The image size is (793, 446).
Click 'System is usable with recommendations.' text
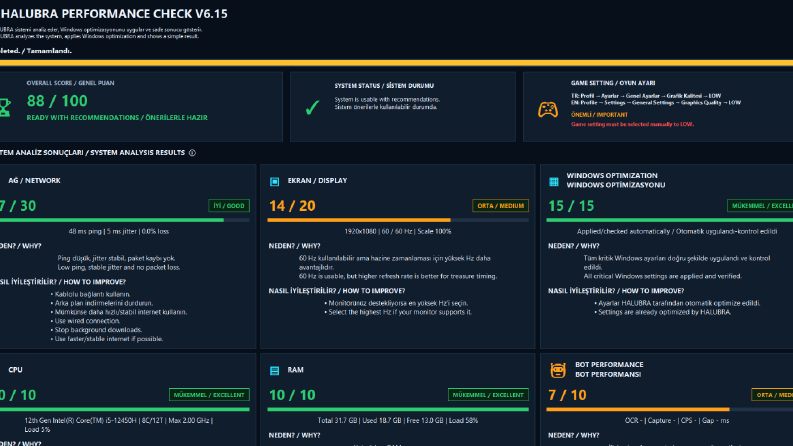[387, 100]
